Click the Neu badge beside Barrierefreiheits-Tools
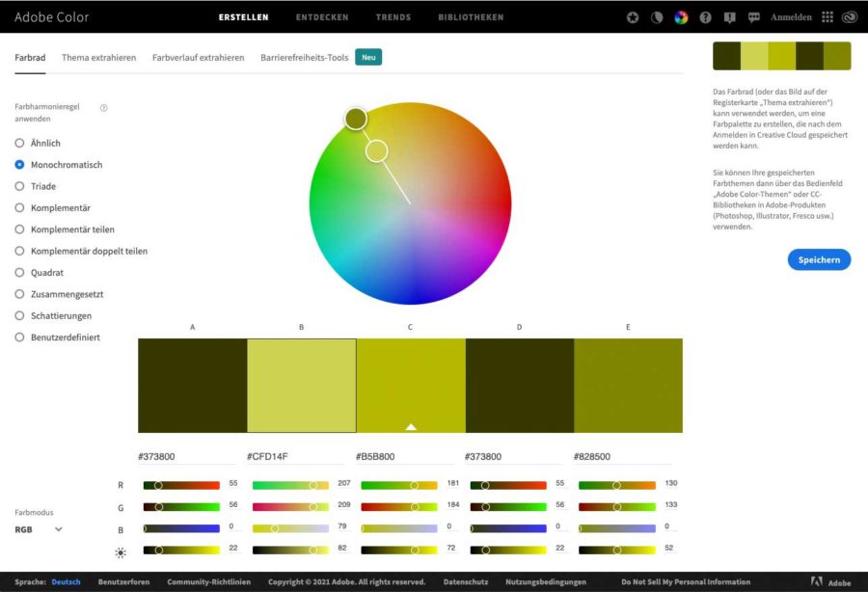The height and width of the screenshot is (592, 868). pos(368,58)
